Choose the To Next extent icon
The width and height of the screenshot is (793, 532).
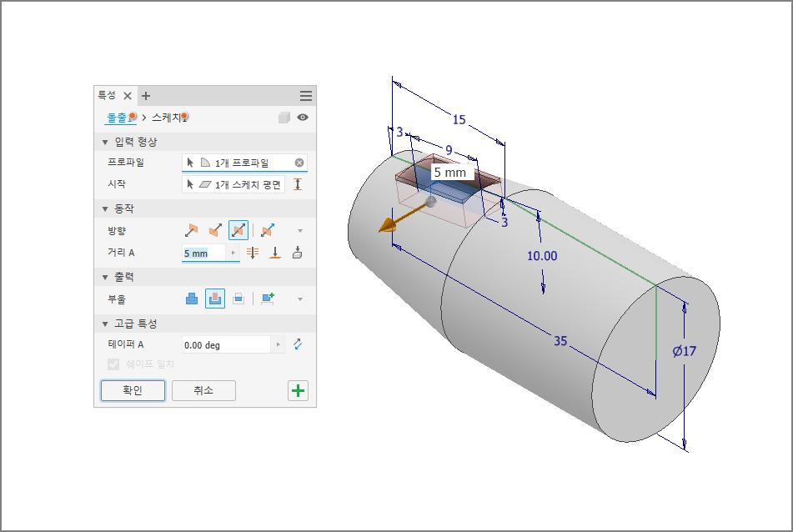298,253
